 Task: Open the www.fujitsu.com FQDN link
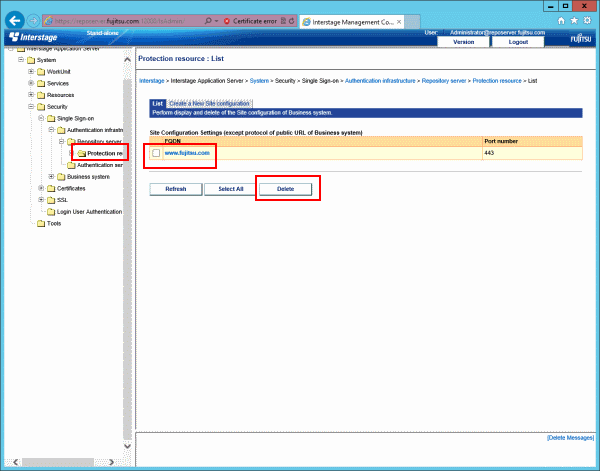pyautogui.click(x=187, y=153)
